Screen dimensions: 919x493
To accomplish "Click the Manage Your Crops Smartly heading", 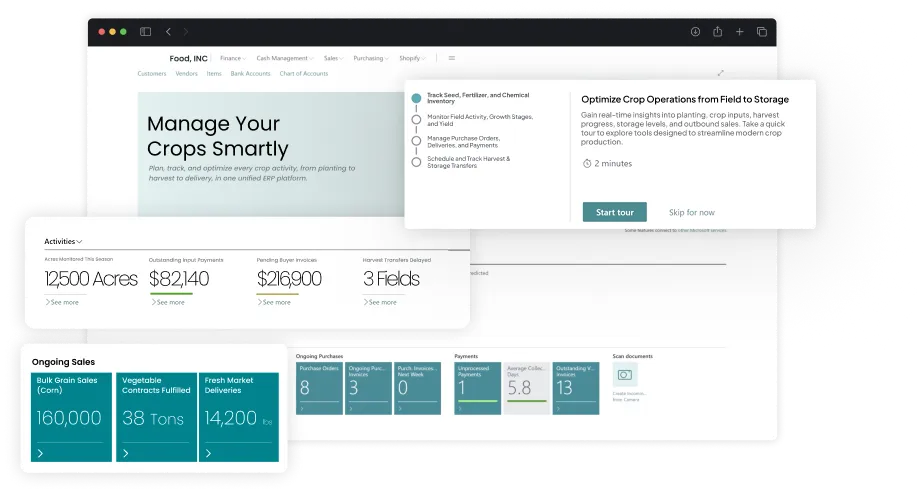I will click(217, 136).
